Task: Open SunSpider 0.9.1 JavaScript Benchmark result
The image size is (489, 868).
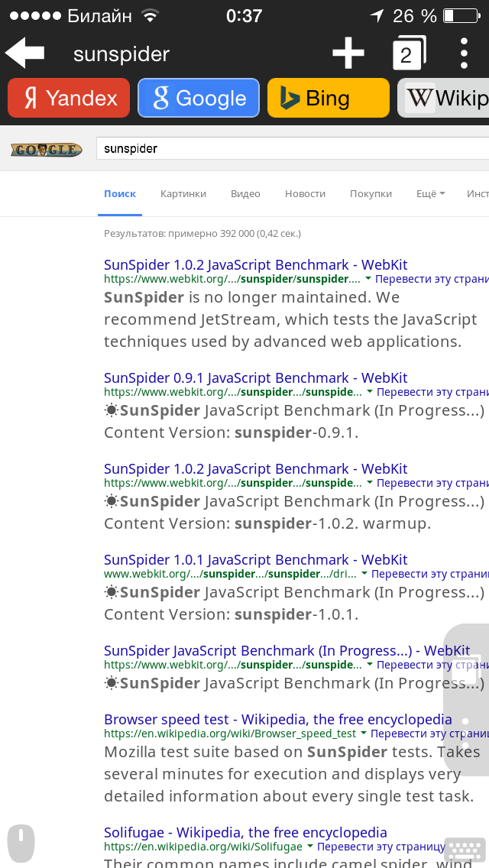Action: click(256, 378)
